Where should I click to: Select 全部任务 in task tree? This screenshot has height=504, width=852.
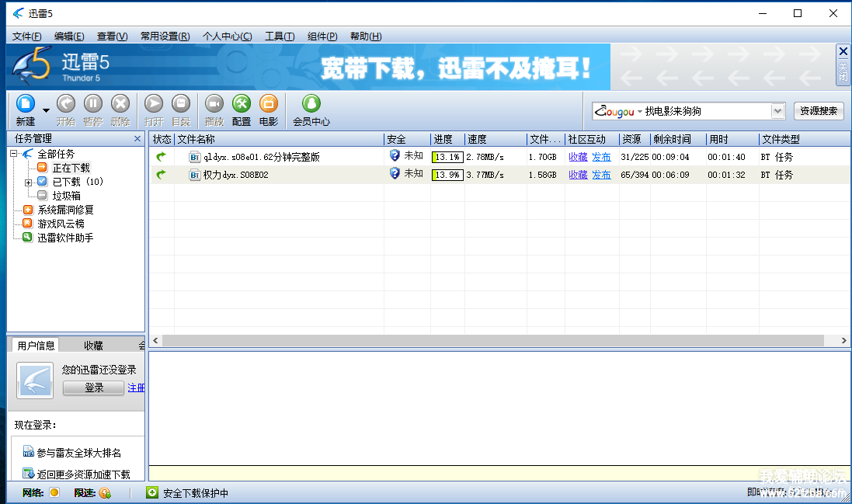(x=56, y=155)
